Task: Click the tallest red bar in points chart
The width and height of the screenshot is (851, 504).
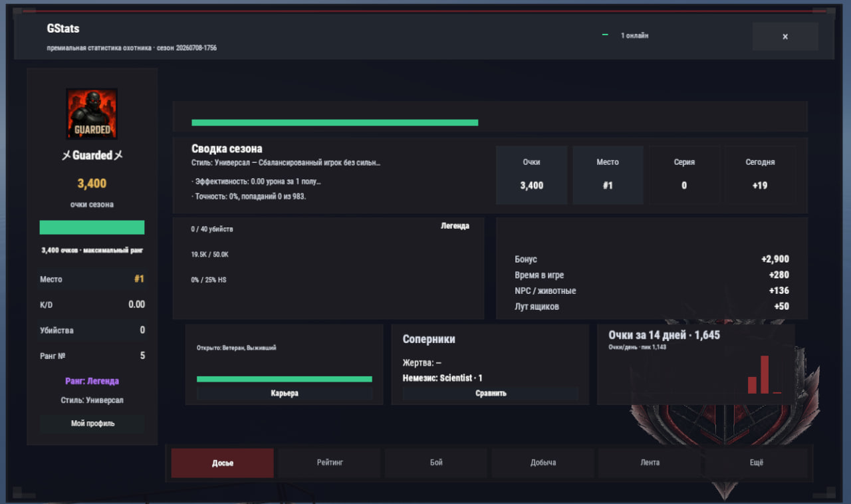Action: coord(765,374)
